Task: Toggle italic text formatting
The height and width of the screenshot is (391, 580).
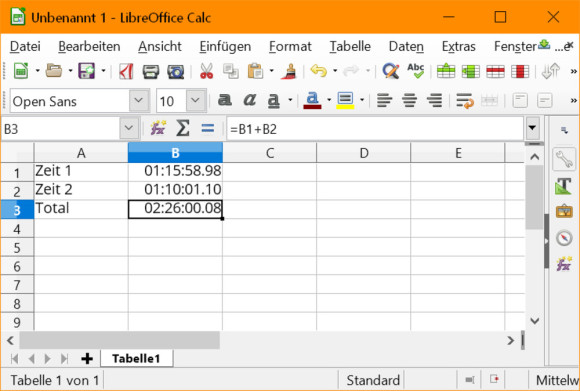Action: click(249, 100)
